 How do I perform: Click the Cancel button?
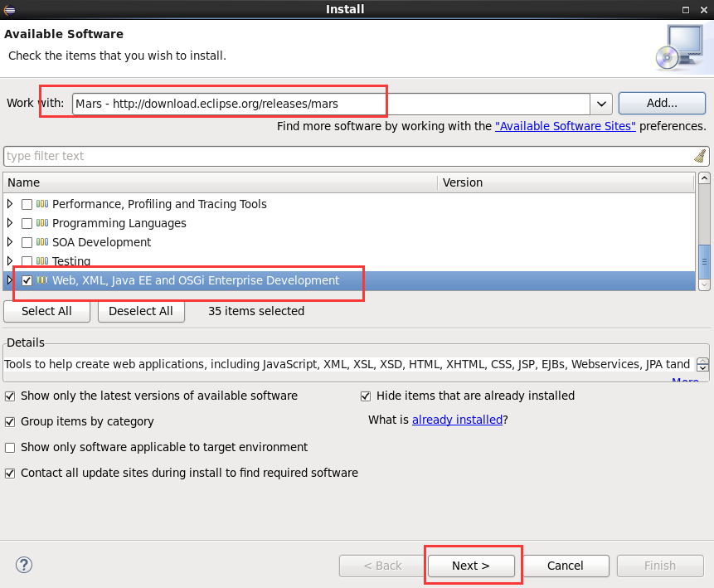[565, 566]
